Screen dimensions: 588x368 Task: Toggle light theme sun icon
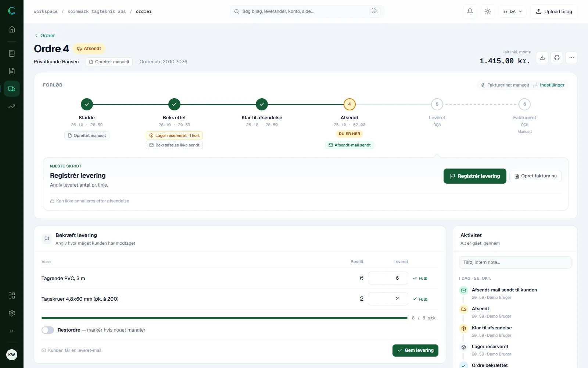(488, 11)
